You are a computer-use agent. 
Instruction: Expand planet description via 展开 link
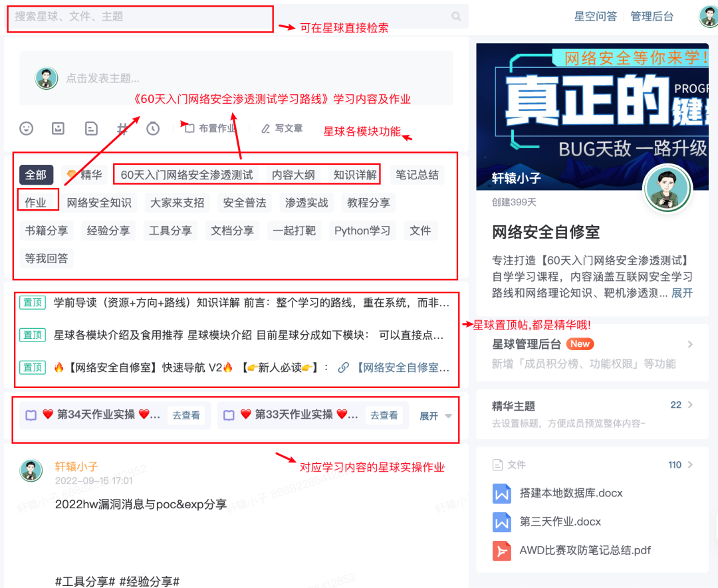pyautogui.click(x=682, y=293)
